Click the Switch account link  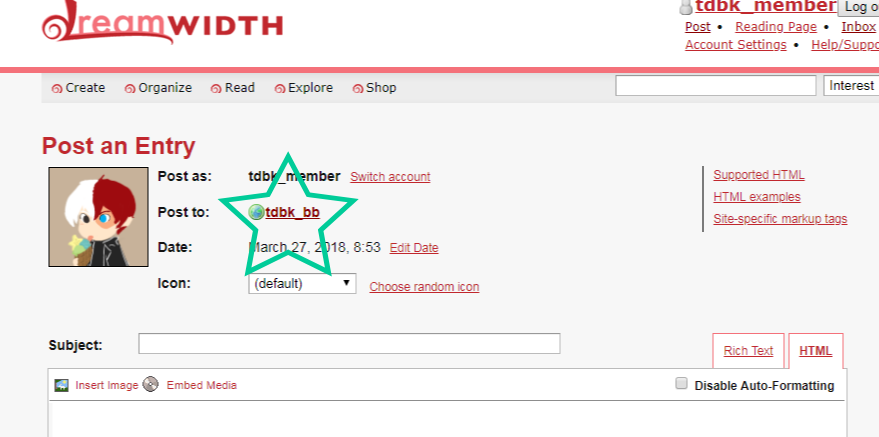390,177
